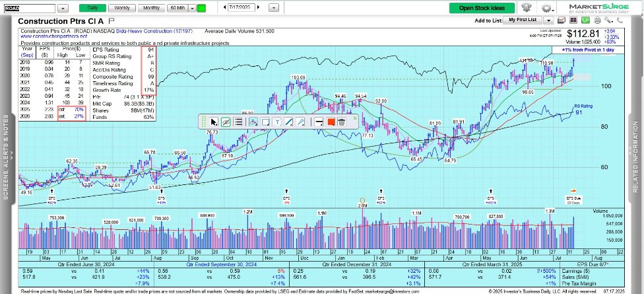The image size is (644, 294).
Task: Switch to the 60 Min chart
Action: [177, 8]
